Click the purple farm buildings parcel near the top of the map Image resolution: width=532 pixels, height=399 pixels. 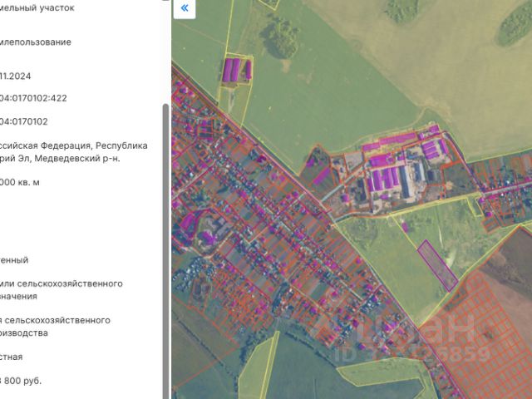(237, 70)
